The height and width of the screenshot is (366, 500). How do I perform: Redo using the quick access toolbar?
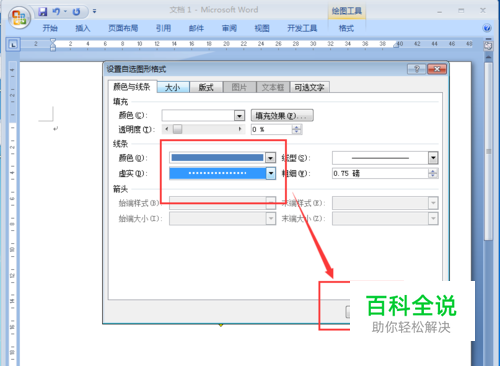tap(76, 12)
